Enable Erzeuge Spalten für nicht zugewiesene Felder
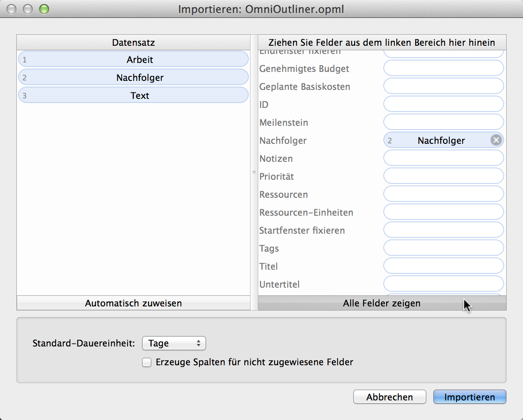This screenshot has height=420, width=523. (x=147, y=362)
